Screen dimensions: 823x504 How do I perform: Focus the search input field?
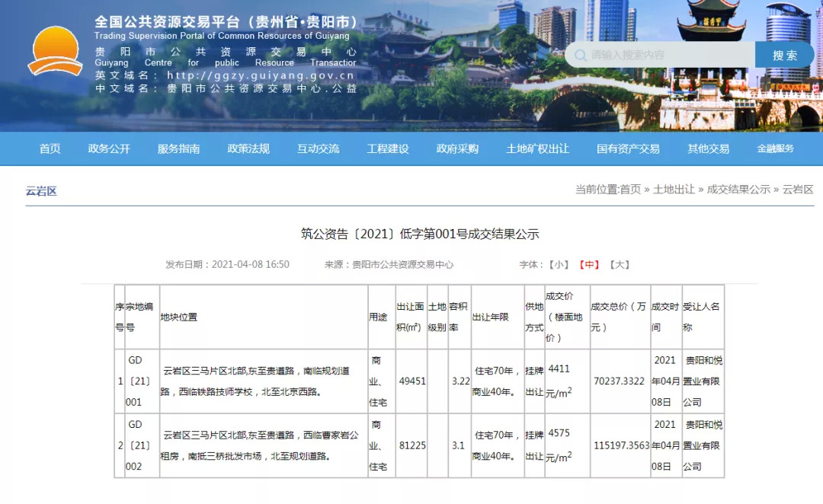click(x=660, y=55)
